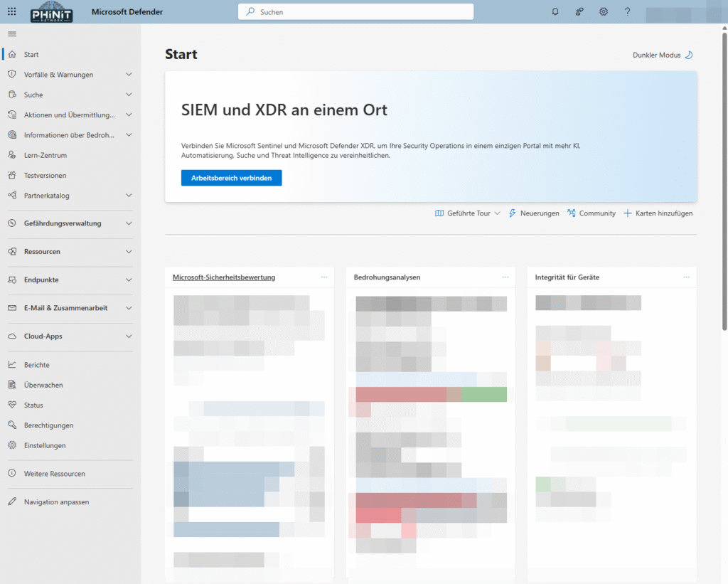Open the notifications bell icon

[x=555, y=11]
